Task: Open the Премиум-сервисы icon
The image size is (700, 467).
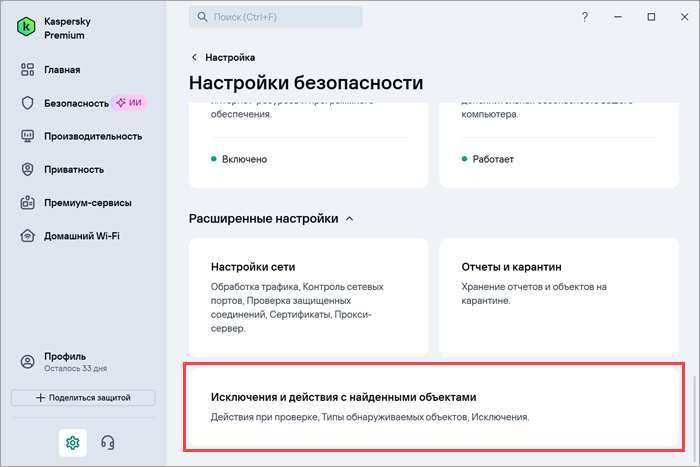Action: 27,203
